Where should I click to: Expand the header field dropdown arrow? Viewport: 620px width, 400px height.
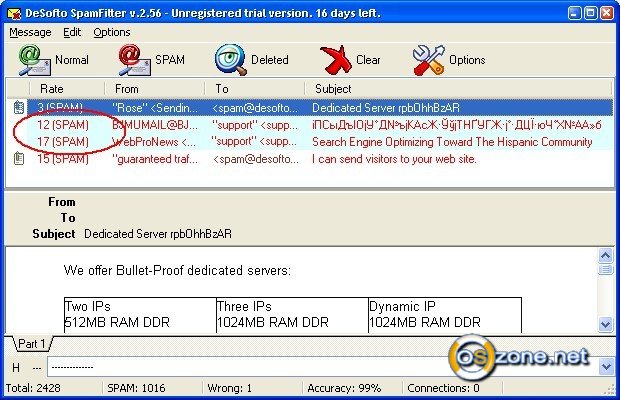point(607,367)
